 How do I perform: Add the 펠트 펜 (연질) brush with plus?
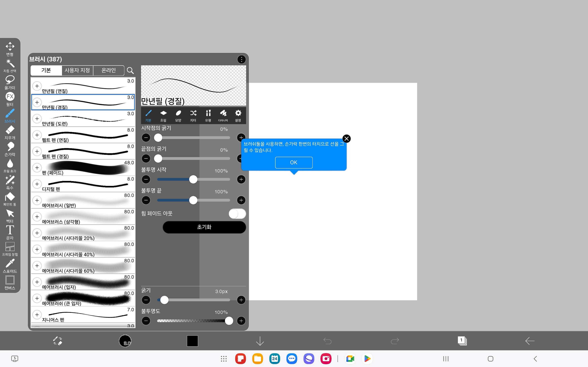[37, 135]
